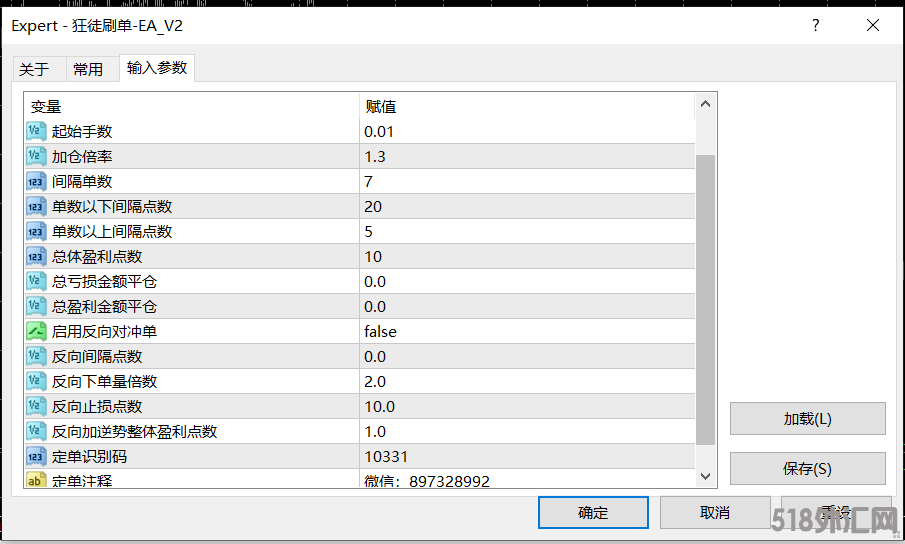This screenshot has width=905, height=544.
Task: Click the icon beside 总亏损金额平仓
Action: click(36, 282)
